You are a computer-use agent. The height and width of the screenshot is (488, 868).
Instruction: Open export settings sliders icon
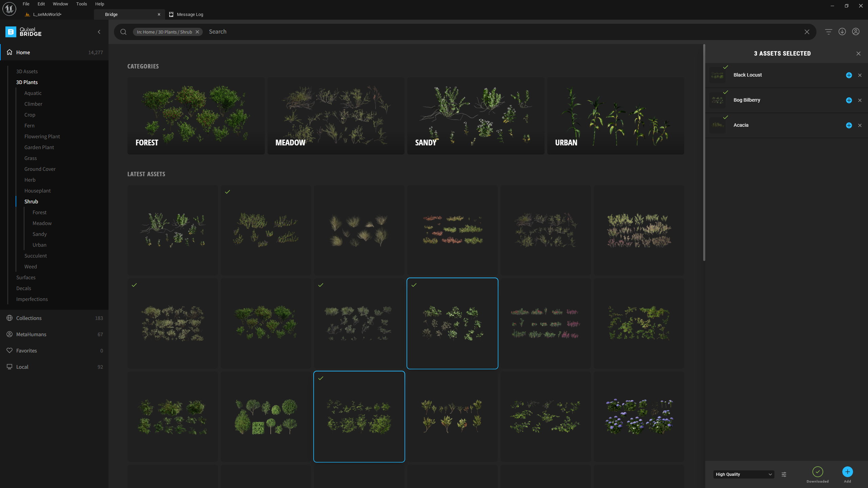point(784,474)
